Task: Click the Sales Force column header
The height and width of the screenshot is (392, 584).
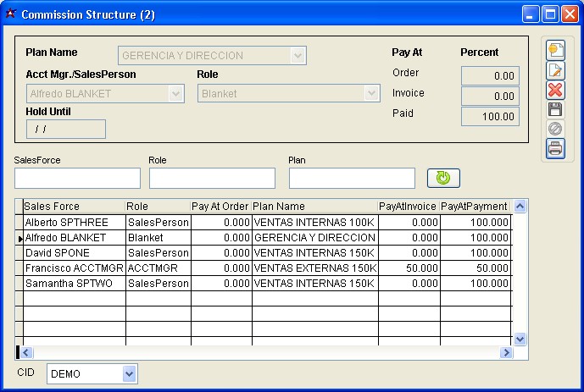Action: click(x=74, y=207)
